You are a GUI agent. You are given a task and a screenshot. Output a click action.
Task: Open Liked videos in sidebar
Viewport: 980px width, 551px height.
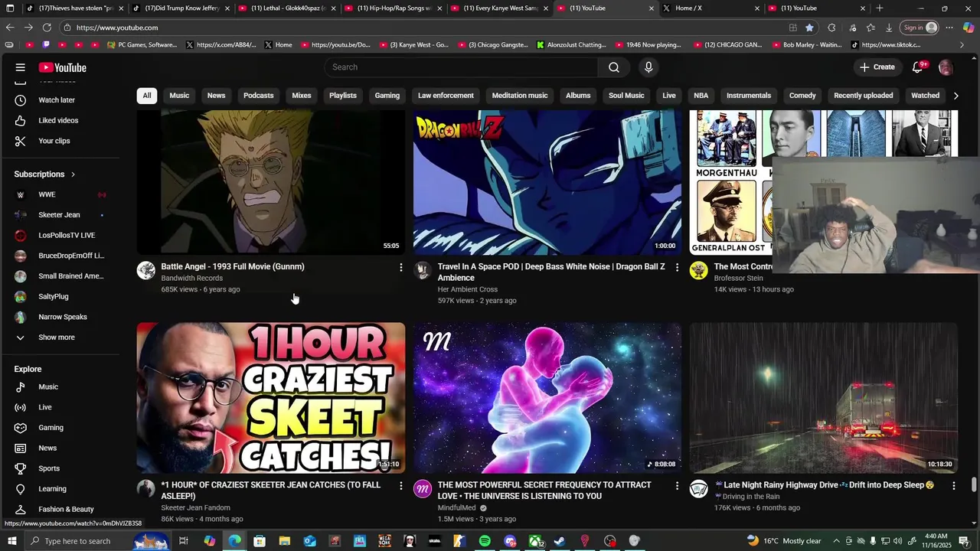[58, 120]
